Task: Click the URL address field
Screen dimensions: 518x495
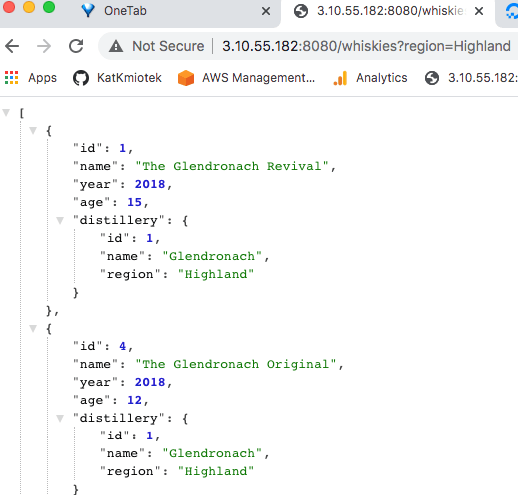Action: pos(367,46)
